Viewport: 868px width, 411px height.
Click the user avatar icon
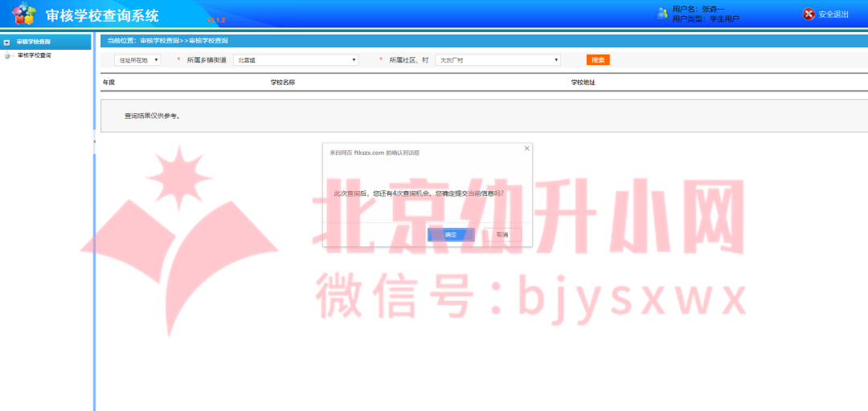(x=661, y=14)
